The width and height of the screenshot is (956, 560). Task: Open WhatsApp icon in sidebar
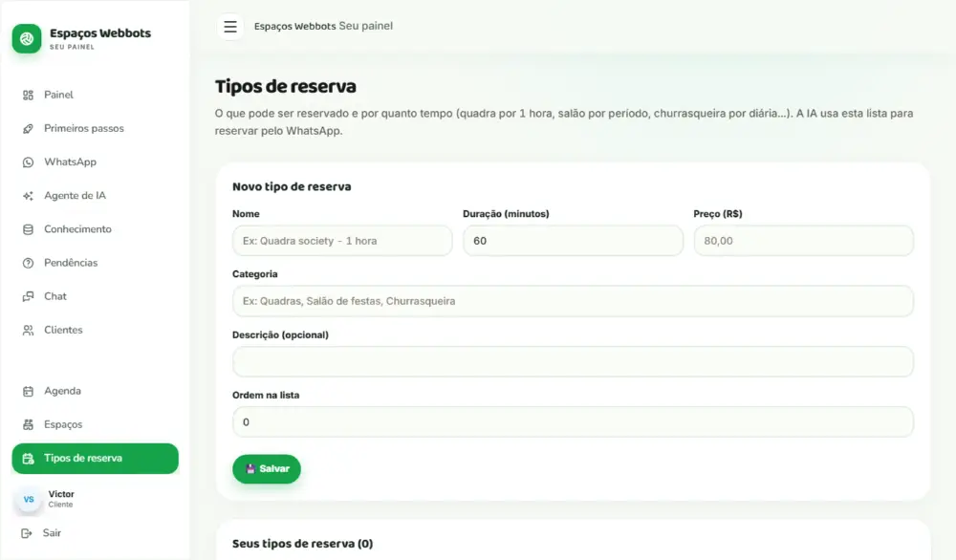pos(28,162)
